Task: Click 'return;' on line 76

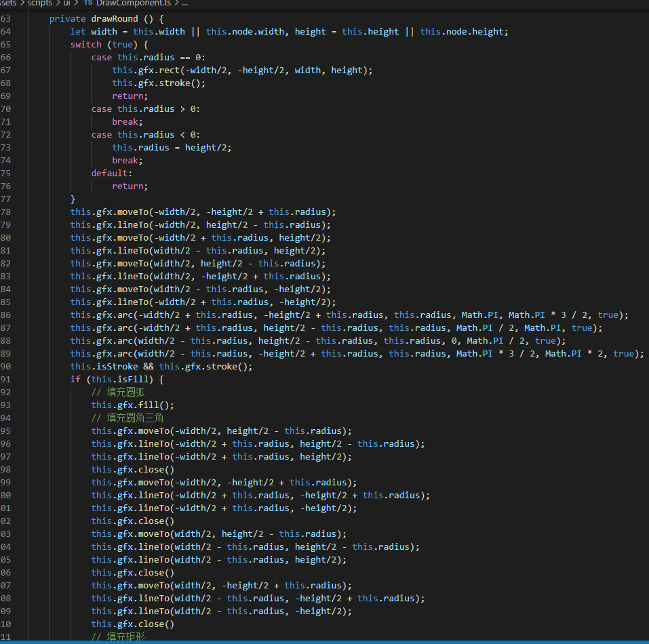Action: point(130,186)
